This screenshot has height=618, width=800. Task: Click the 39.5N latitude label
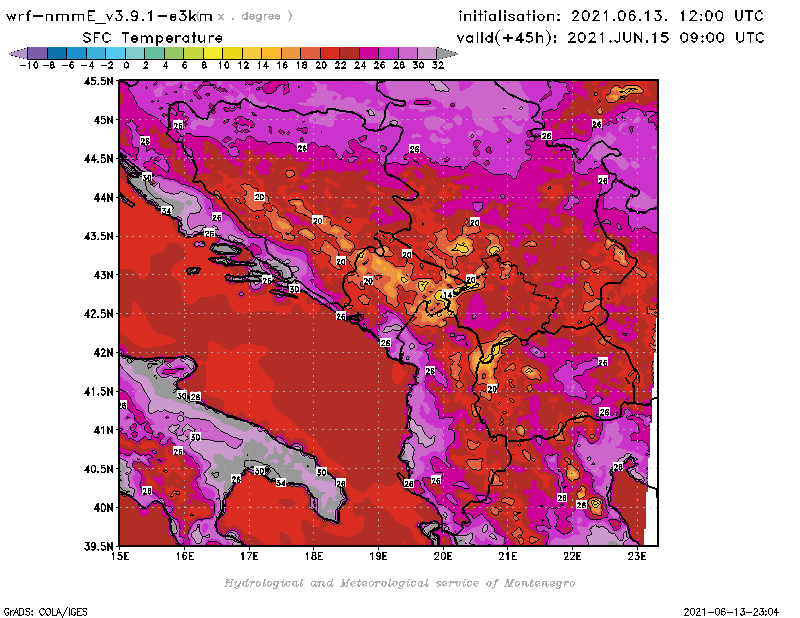click(98, 546)
